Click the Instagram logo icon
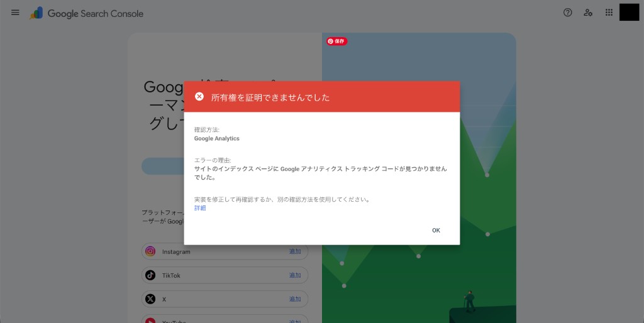Screen dimensions: 644x323 click(x=150, y=251)
